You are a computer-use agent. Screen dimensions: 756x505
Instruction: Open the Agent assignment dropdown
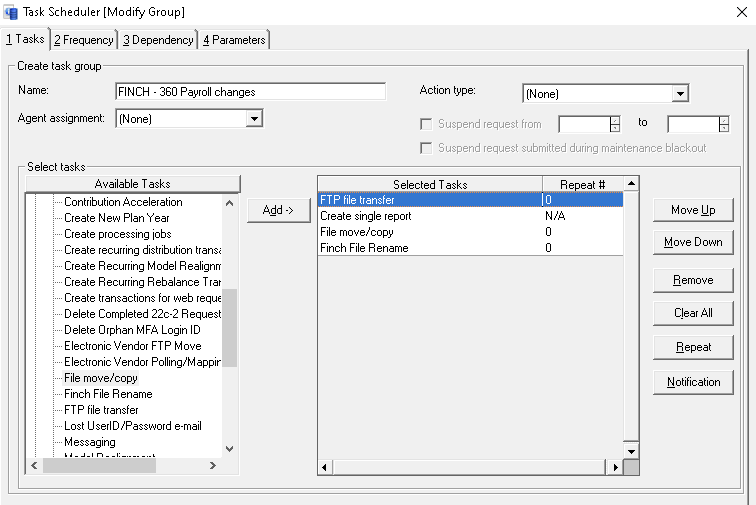click(254, 119)
